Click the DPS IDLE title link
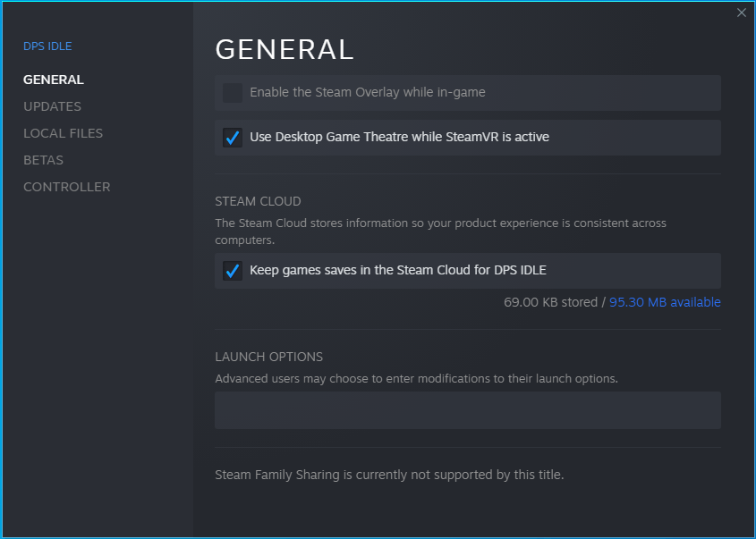Image resolution: width=756 pixels, height=539 pixels. tap(47, 46)
